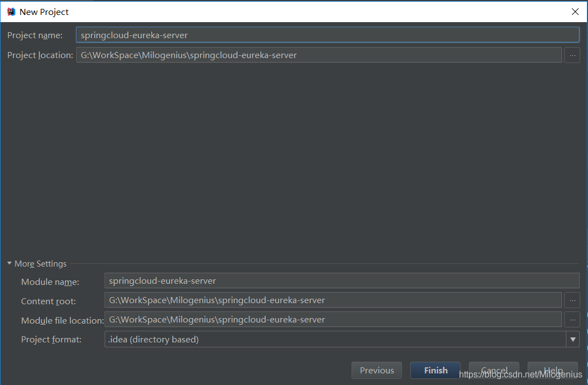The height and width of the screenshot is (385, 588).
Task: Click the Module name label
Action: tap(50, 282)
